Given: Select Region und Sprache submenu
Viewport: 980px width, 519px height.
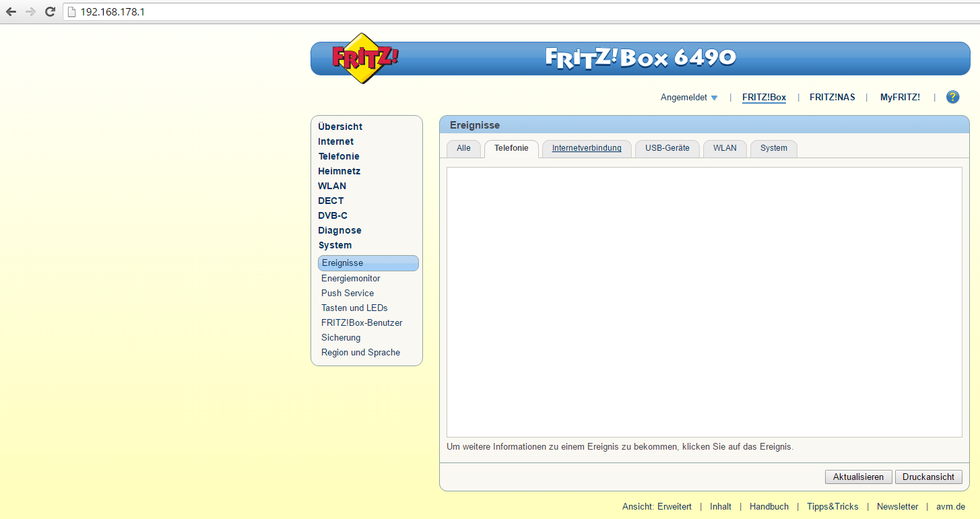Looking at the screenshot, I should pyautogui.click(x=360, y=352).
